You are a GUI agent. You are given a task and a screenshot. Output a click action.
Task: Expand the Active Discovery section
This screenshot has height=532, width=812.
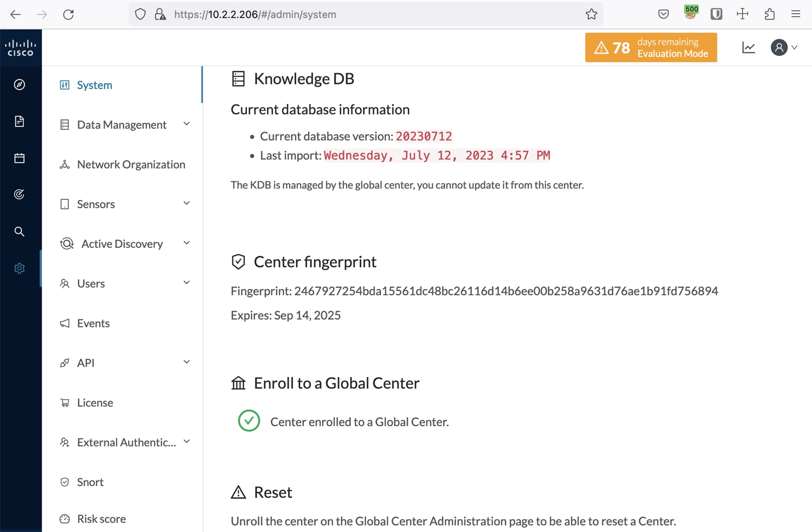coord(186,243)
